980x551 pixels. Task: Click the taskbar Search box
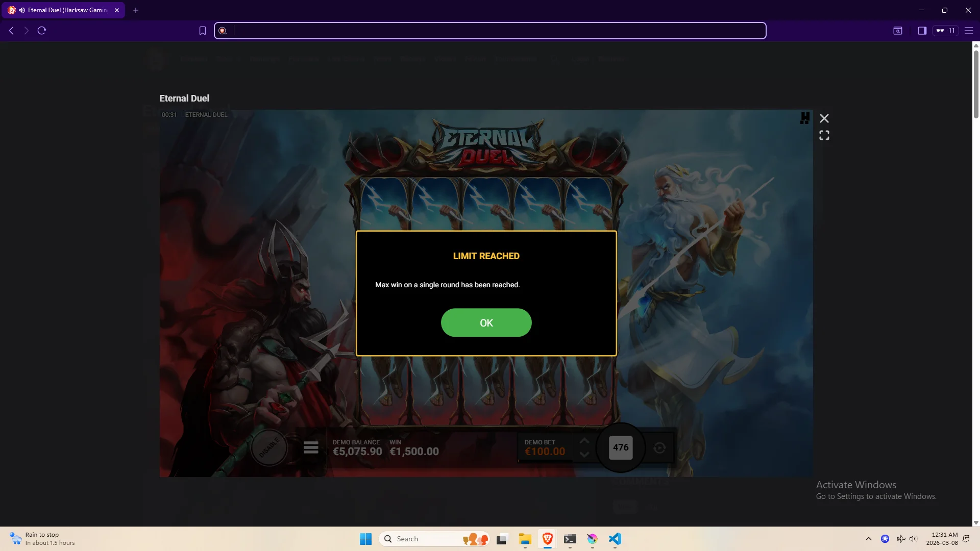coord(434,539)
